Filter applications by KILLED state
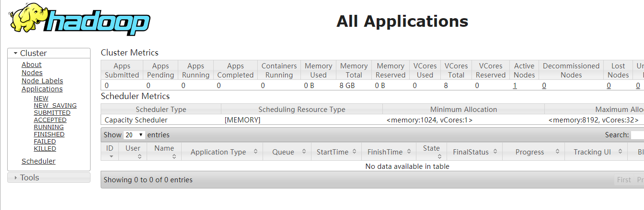This screenshot has width=644, height=210. (45, 149)
